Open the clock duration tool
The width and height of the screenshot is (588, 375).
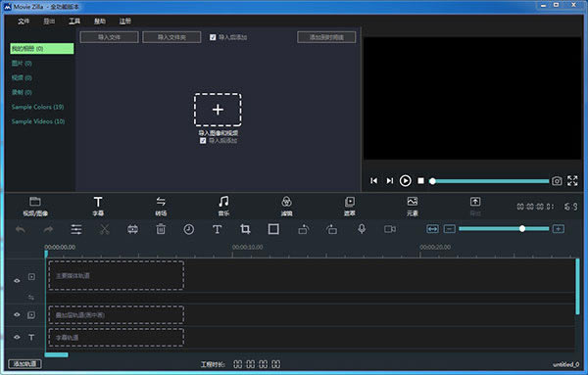[x=188, y=229]
